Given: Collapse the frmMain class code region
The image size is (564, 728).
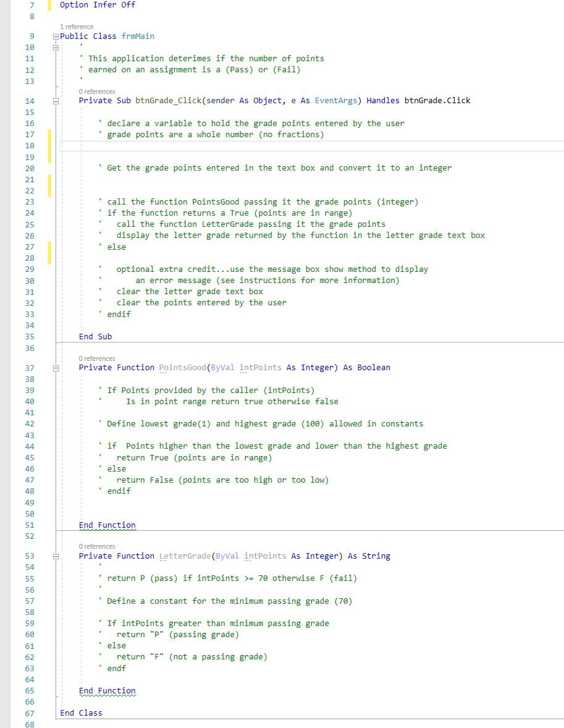Looking at the screenshot, I should pyautogui.click(x=55, y=36).
